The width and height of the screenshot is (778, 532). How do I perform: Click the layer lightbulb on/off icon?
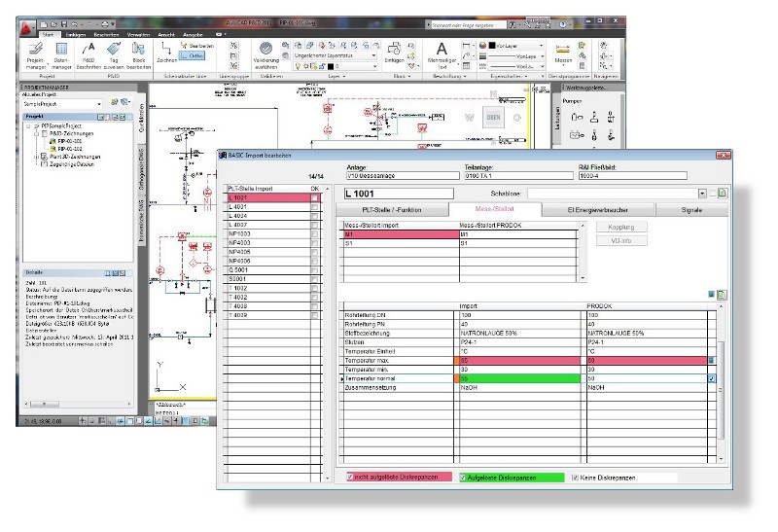pos(299,66)
